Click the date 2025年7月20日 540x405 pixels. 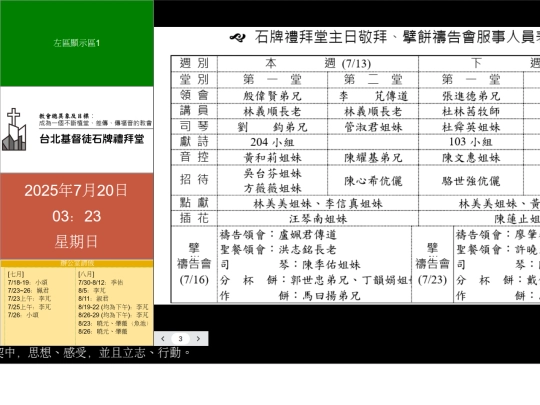(76, 190)
